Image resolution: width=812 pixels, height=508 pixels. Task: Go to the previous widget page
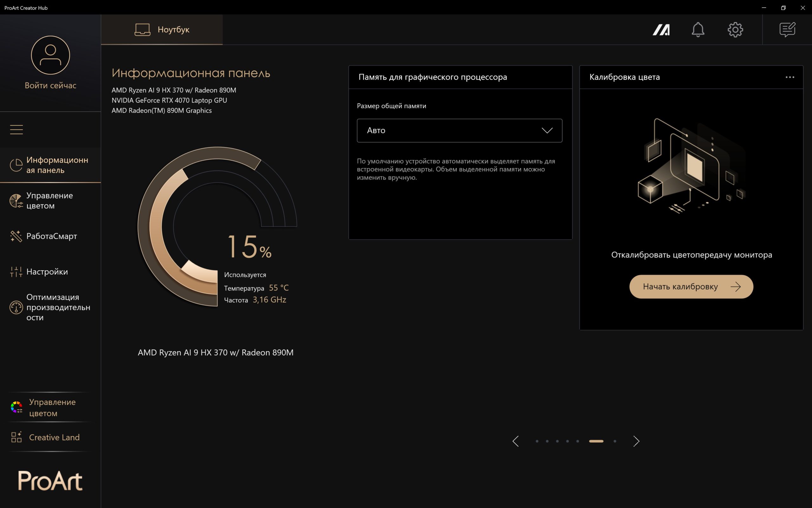[516, 441]
